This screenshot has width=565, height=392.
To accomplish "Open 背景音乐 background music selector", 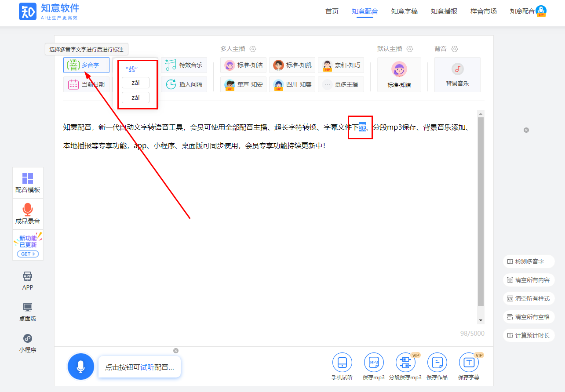I will click(x=457, y=75).
